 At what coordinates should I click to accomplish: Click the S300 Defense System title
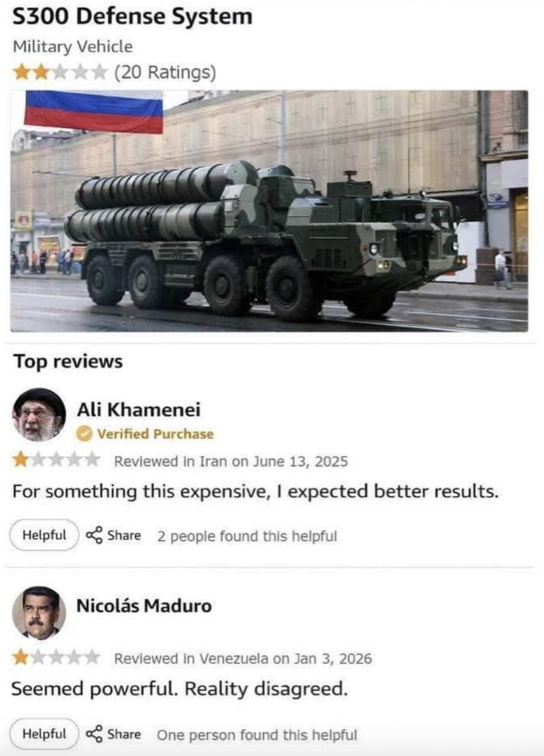point(133,16)
